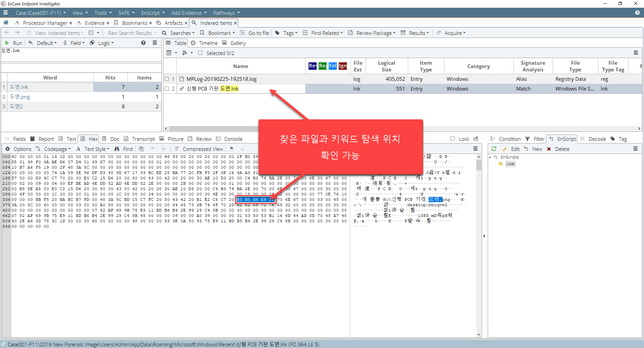
Task: Open the Text Style dropdown
Action: coord(93,149)
